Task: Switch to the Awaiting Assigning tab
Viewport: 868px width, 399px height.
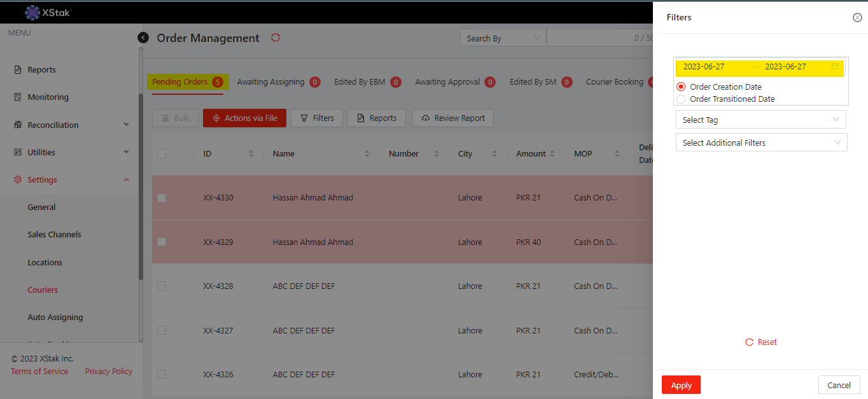Action: coord(270,82)
